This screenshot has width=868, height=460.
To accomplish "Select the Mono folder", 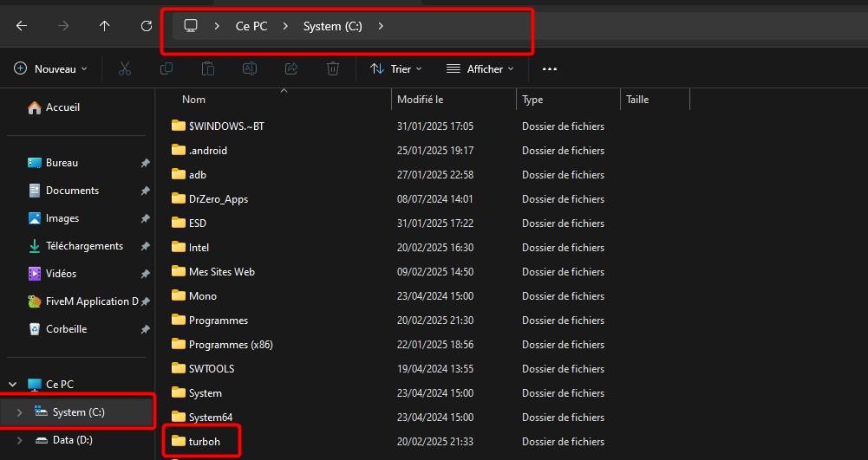I will pyautogui.click(x=193, y=296).
